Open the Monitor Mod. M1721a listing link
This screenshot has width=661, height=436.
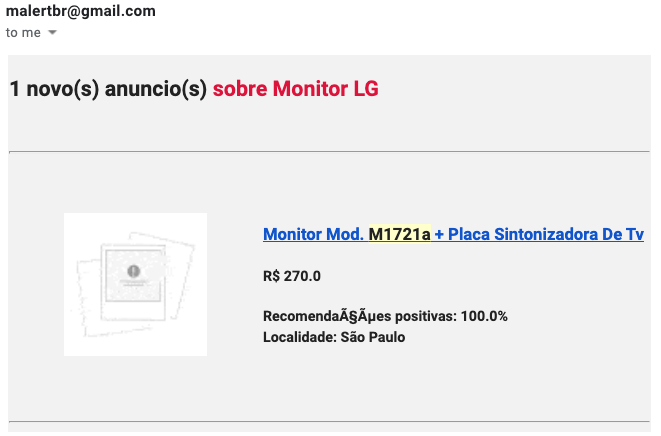pyautogui.click(x=453, y=234)
